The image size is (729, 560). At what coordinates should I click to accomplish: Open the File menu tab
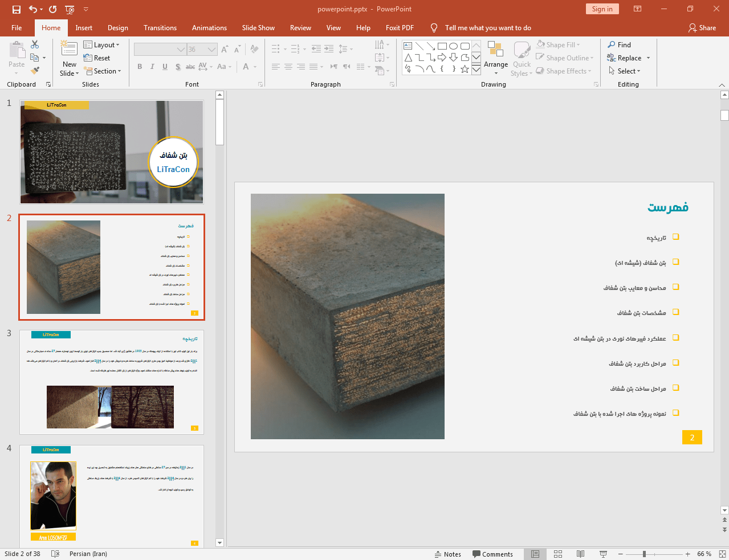click(17, 27)
